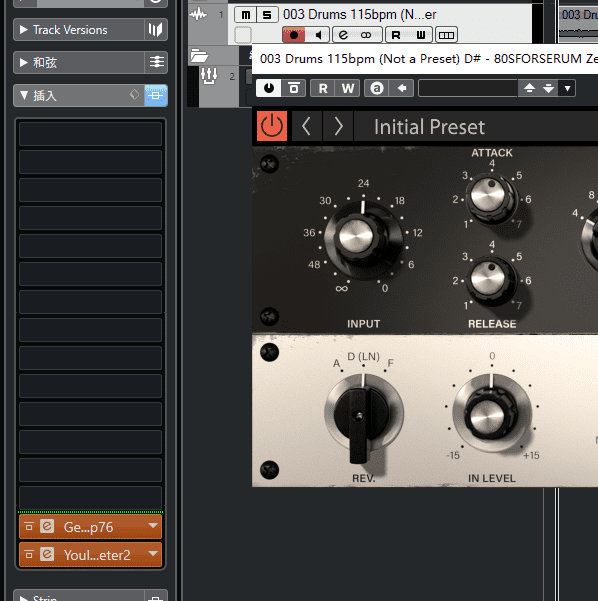Select the Ge...p76 insert slot

tap(90, 527)
